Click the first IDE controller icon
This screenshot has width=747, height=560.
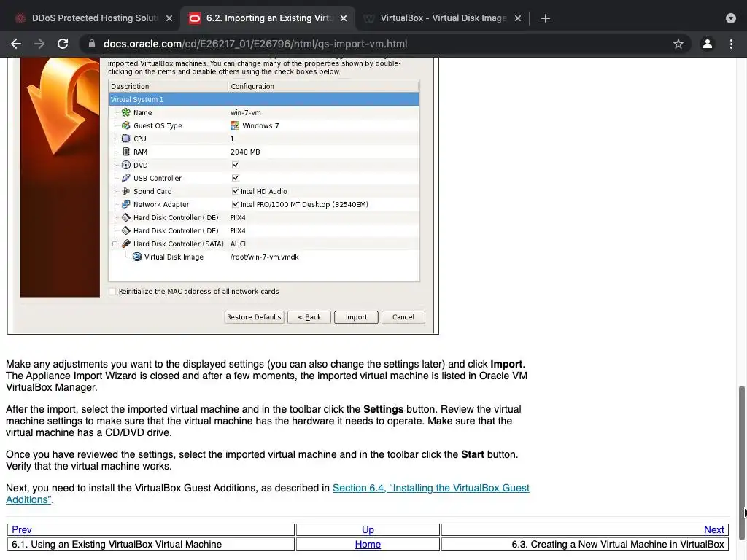(x=125, y=217)
